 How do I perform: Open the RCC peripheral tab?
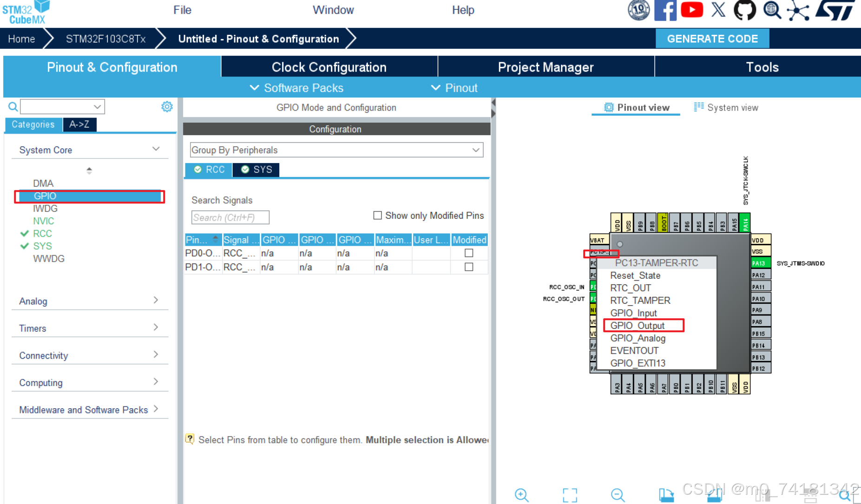(209, 170)
